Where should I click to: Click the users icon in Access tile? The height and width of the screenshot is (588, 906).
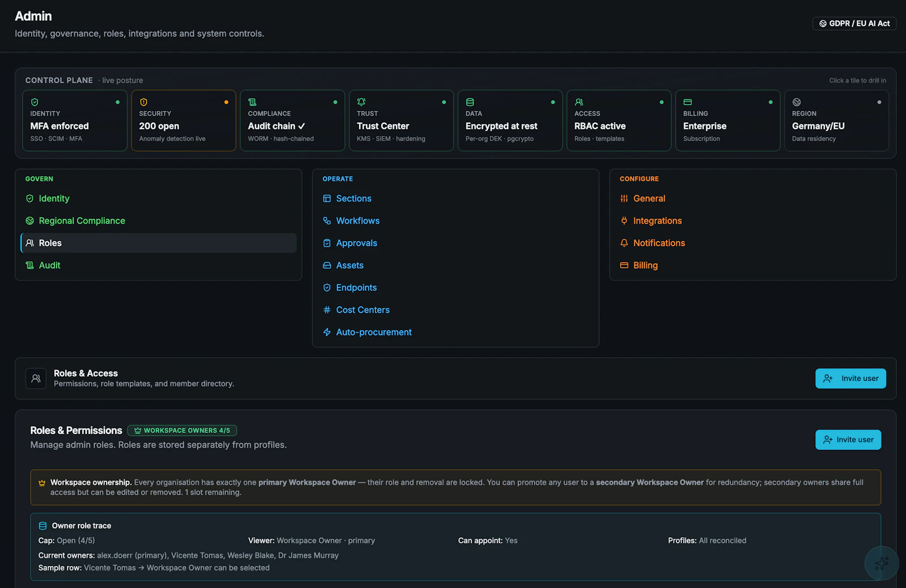579,102
